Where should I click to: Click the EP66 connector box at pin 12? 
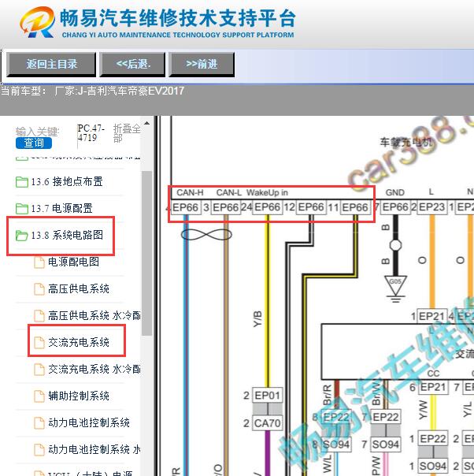click(x=311, y=207)
